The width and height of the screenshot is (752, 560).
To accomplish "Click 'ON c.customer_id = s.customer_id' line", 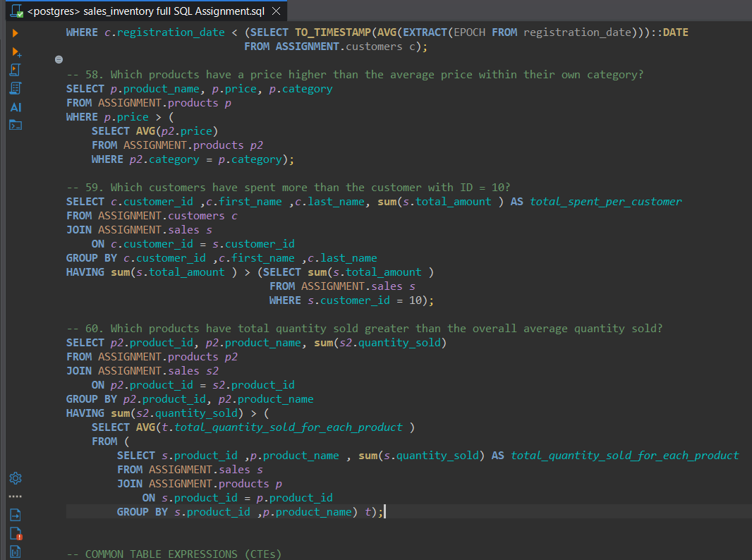I will click(193, 244).
